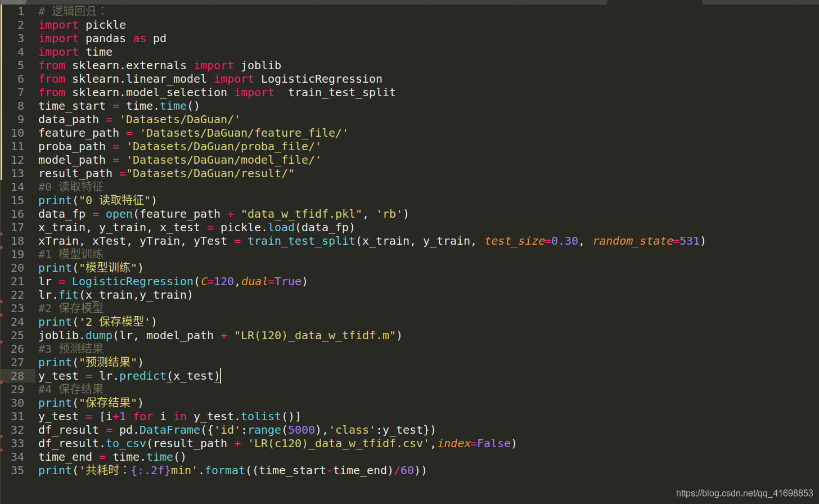Click the 'tolist' method on line 31
The image size is (819, 504).
click(261, 416)
